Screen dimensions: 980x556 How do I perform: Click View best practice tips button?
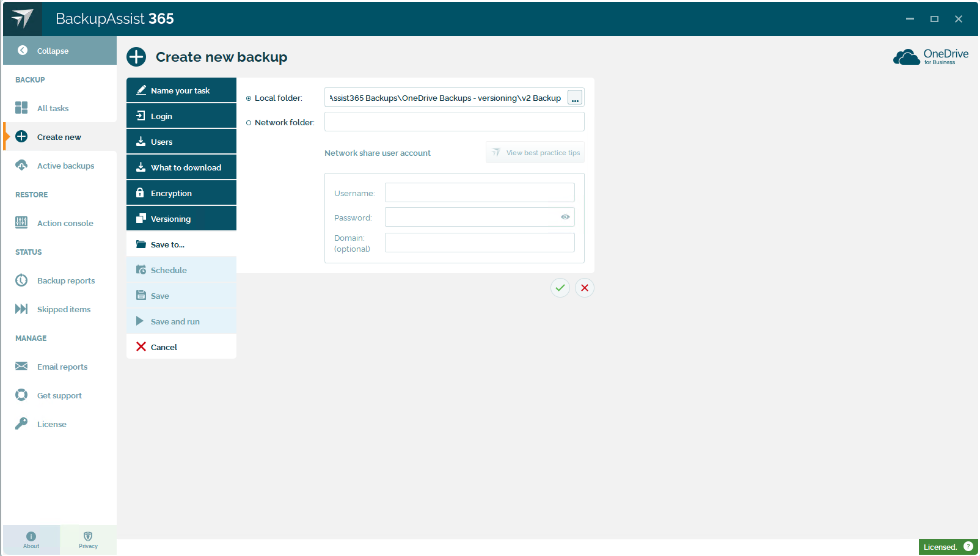pyautogui.click(x=535, y=152)
